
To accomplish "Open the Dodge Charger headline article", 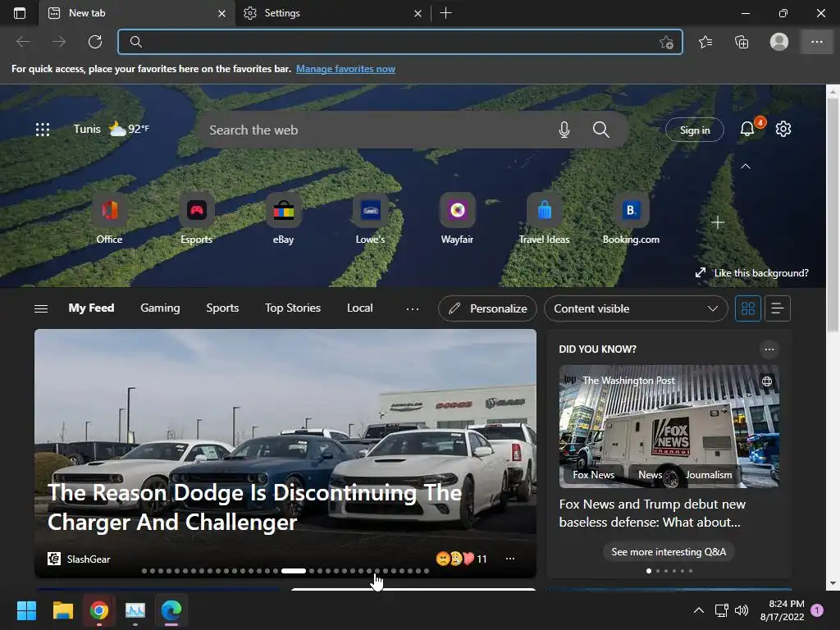I will (255, 507).
